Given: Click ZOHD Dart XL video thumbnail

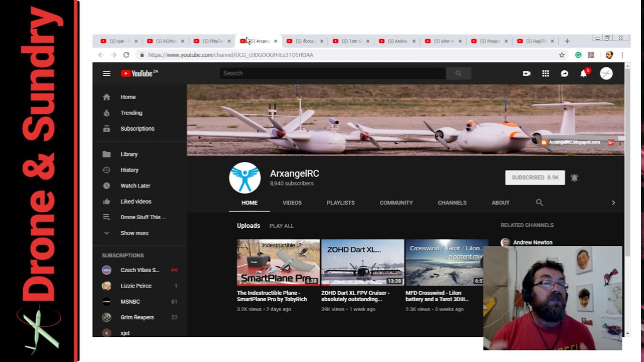Looking at the screenshot, I should [363, 262].
